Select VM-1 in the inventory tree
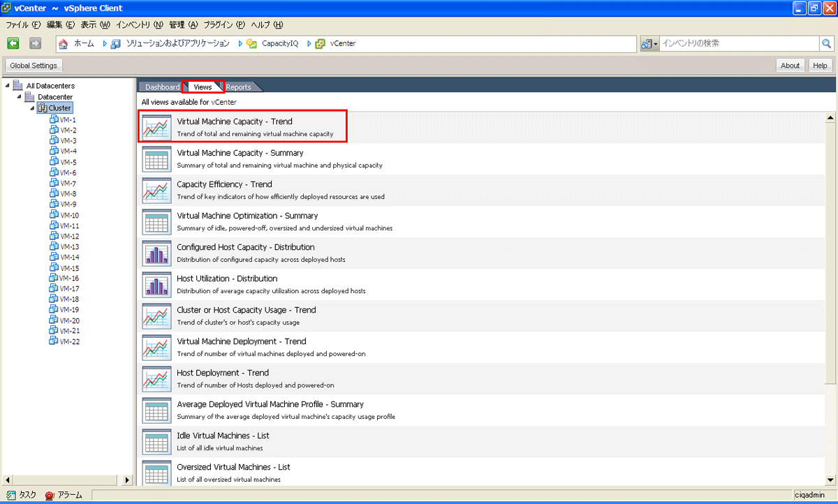The width and height of the screenshot is (838, 504). click(68, 119)
